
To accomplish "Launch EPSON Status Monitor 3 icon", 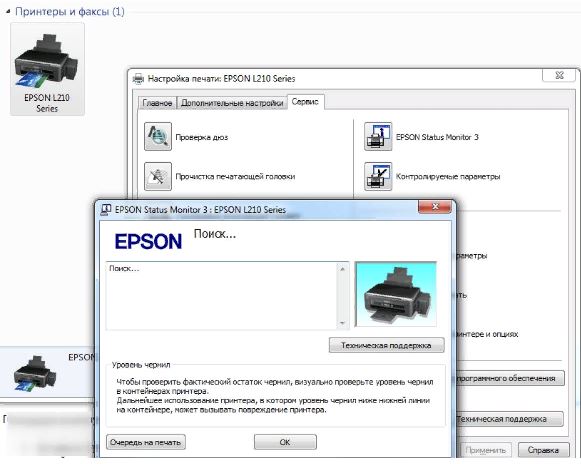I will click(378, 136).
